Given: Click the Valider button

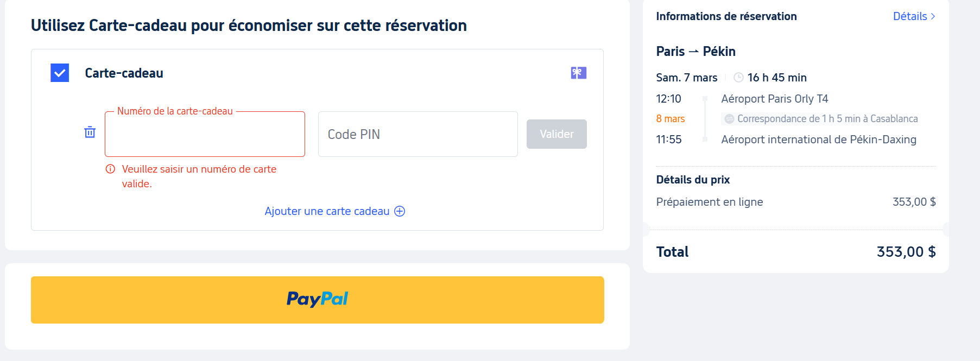Looking at the screenshot, I should click(556, 134).
